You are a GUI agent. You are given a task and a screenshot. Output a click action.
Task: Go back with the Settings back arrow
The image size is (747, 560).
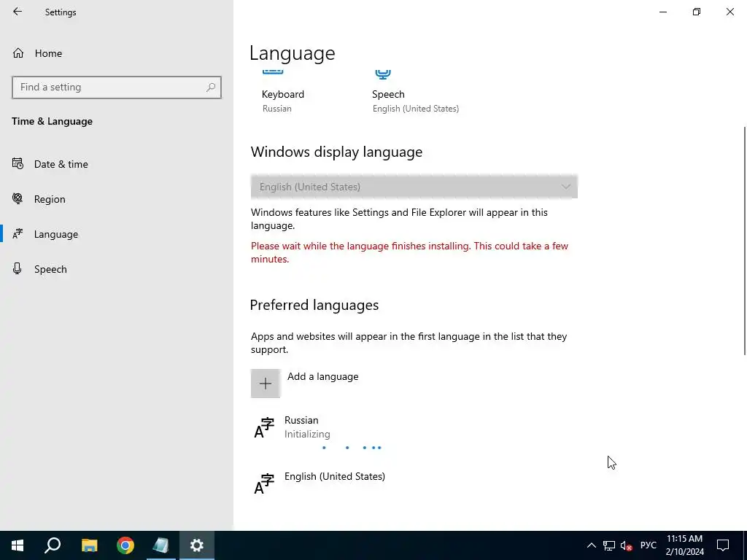point(18,12)
